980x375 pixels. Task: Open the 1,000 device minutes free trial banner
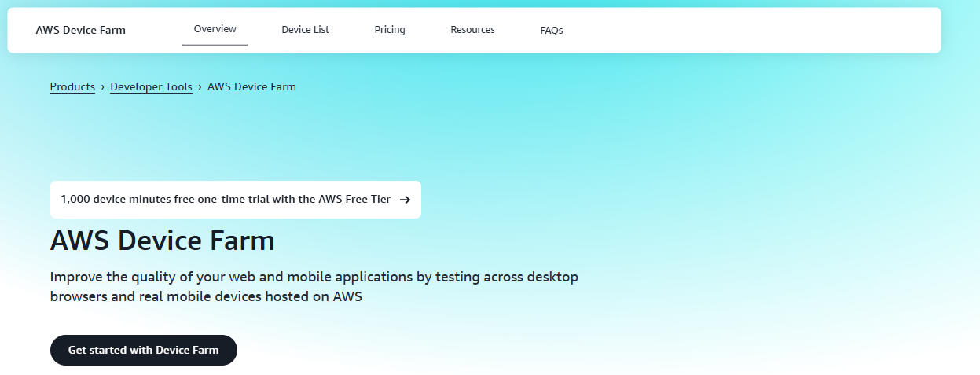[x=225, y=200]
